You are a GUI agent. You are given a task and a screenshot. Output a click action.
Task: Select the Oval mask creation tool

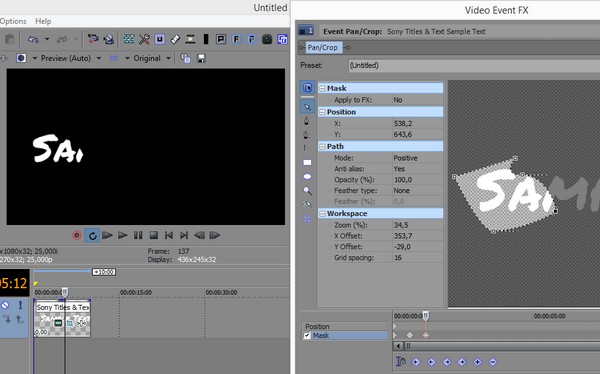click(307, 176)
